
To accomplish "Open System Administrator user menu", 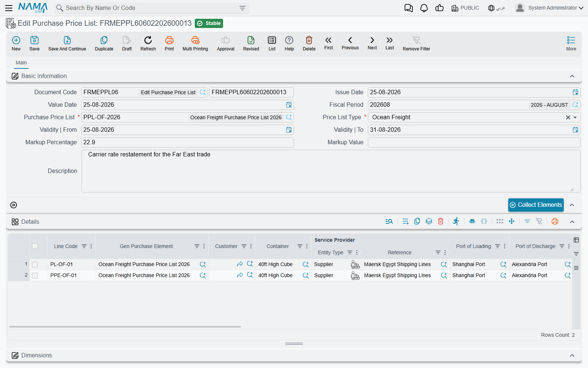I will (x=549, y=8).
